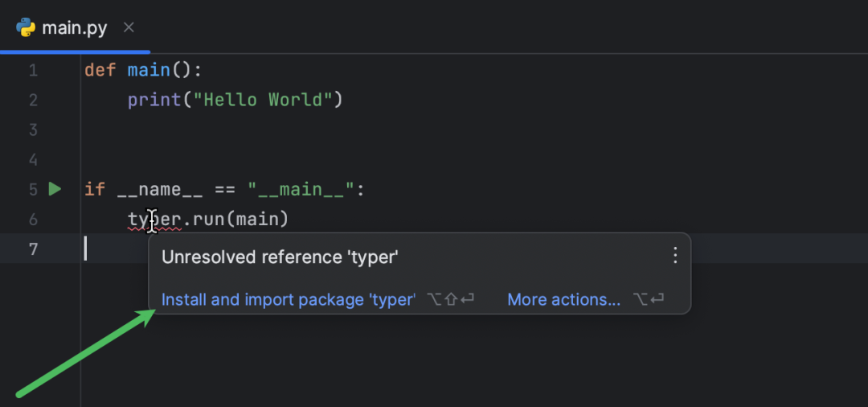This screenshot has width=868, height=407.
Task: Click the '__name__' variable on line 5
Action: tap(160, 189)
